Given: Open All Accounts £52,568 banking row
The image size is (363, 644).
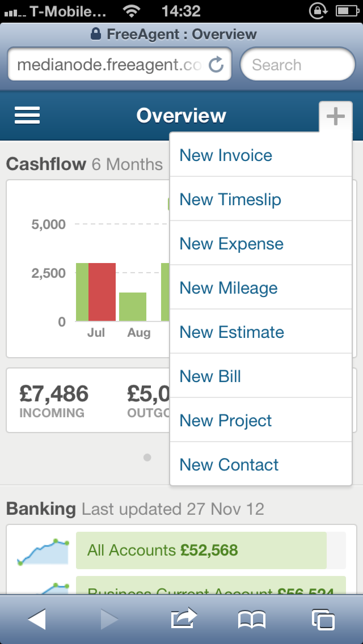Looking at the screenshot, I should tap(201, 550).
